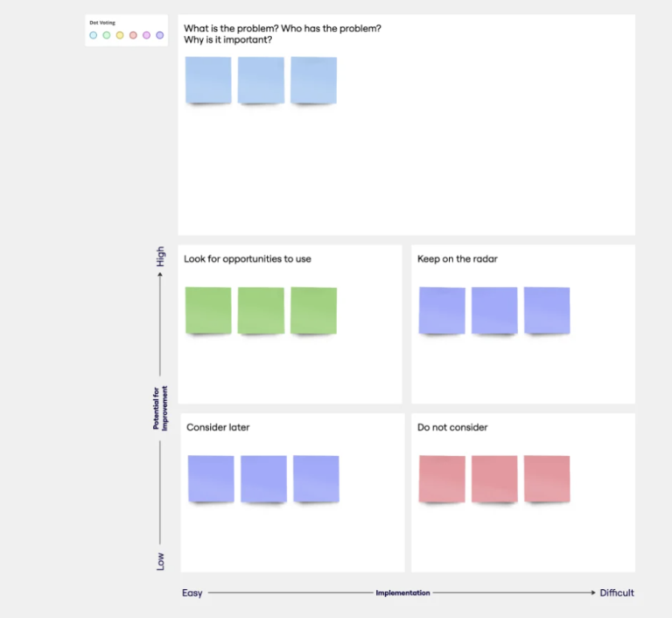This screenshot has width=672, height=618.
Task: Select the first green sticky note
Action: coord(208,310)
